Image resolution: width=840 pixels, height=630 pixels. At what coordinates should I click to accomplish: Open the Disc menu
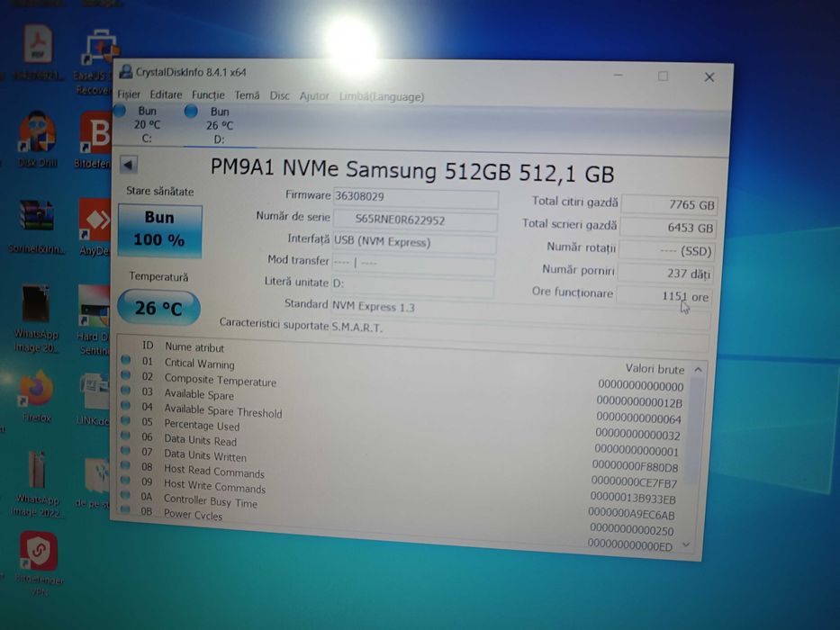point(279,96)
